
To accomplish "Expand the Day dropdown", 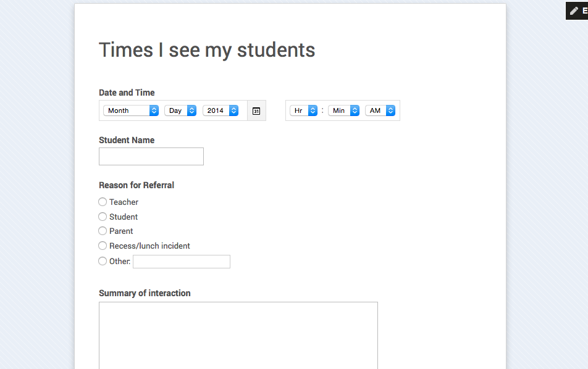I will pyautogui.click(x=180, y=110).
